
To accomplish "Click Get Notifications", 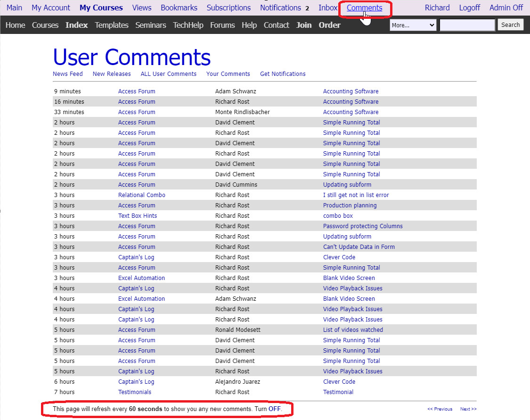I will point(282,74).
